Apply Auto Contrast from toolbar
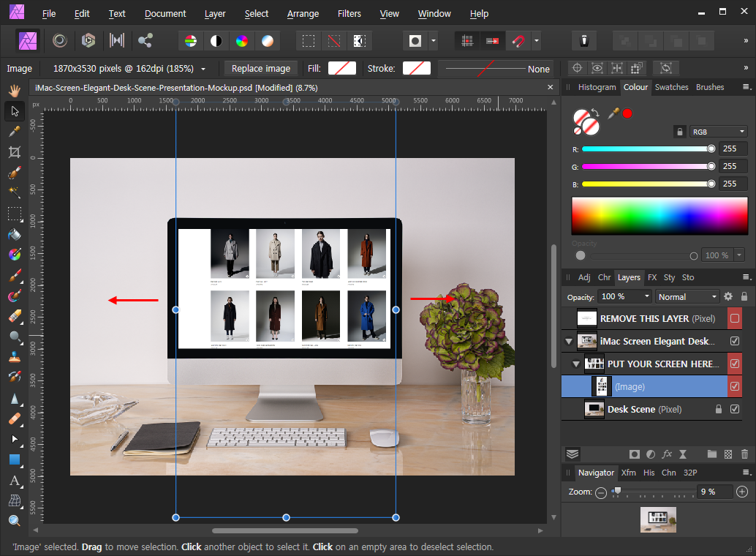756x556 pixels. tap(216, 41)
